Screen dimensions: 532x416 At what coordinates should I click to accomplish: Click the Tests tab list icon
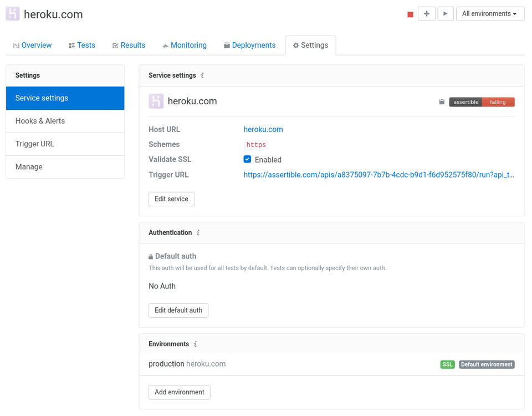tap(71, 45)
